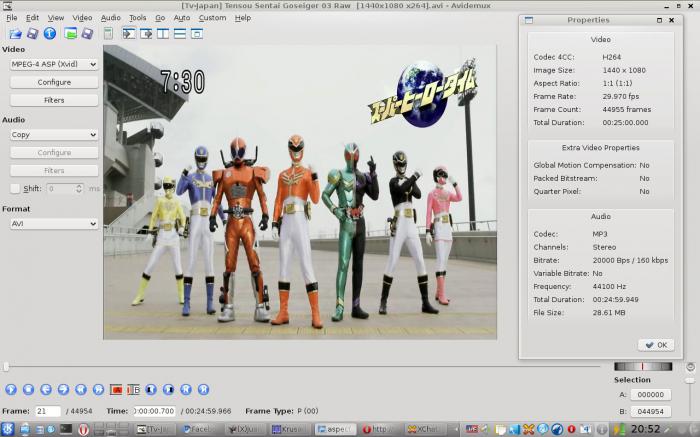Screen dimensions: 700x437
Task: Click the Time input field
Action: pos(154,411)
